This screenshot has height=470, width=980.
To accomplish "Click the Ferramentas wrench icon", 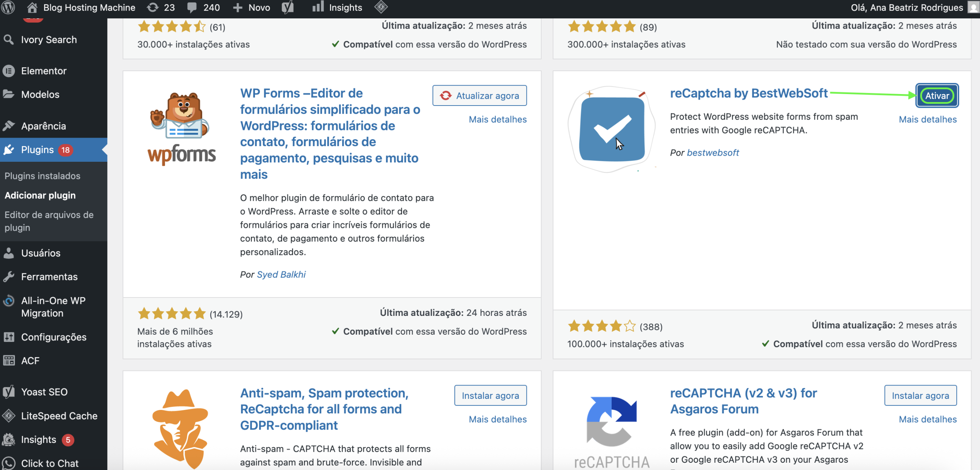I will point(8,276).
